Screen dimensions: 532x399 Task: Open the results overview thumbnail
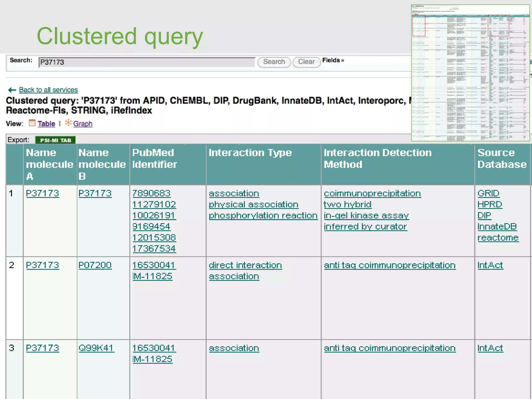pyautogui.click(x=470, y=73)
